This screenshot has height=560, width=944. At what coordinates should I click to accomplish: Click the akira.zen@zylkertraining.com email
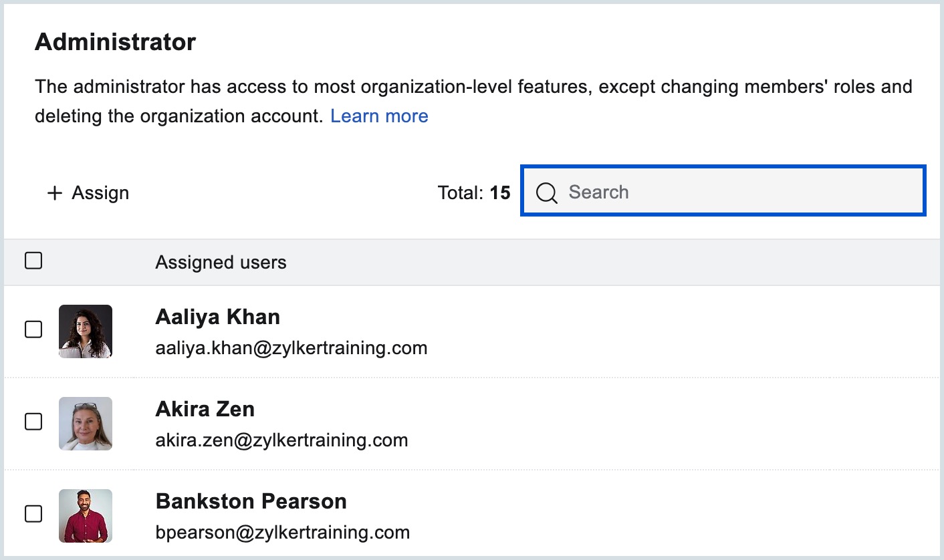[x=281, y=440]
